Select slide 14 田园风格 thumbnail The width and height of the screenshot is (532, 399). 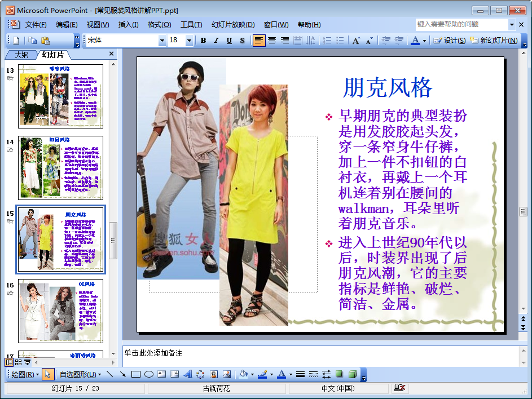60,168
